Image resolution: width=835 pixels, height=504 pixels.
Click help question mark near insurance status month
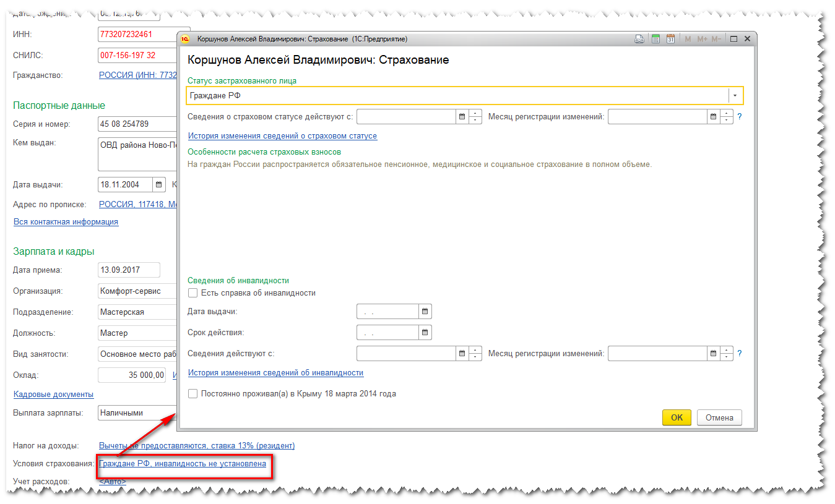tap(740, 116)
